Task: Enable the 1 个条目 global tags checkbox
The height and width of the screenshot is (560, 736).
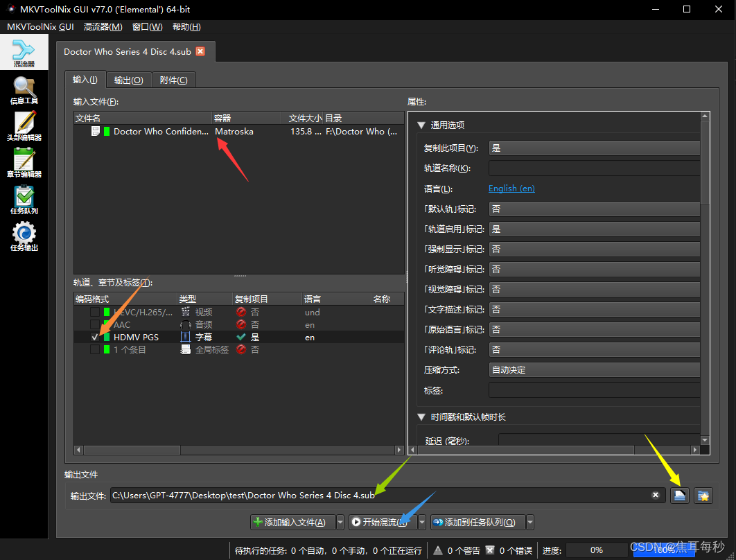Action: [x=95, y=349]
